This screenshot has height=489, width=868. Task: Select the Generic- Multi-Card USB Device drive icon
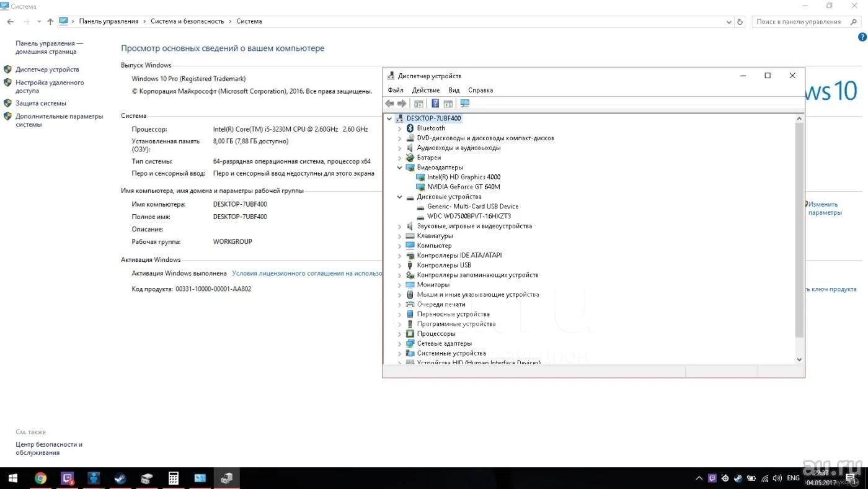click(x=420, y=207)
